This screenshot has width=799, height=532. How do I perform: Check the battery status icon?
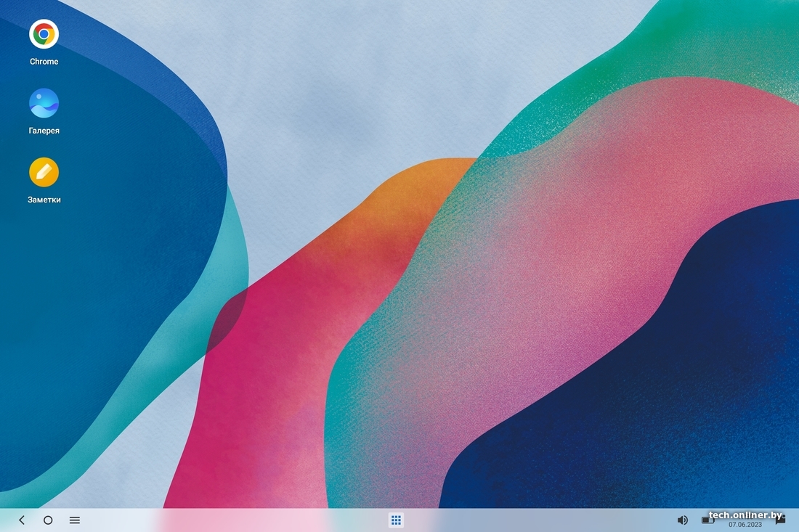click(x=706, y=520)
